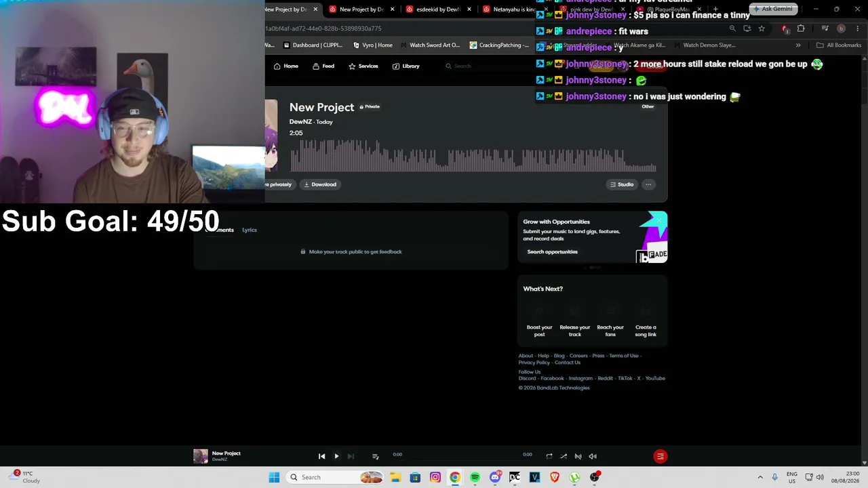Click Search opportunities button
The height and width of the screenshot is (488, 868).
pos(553,251)
